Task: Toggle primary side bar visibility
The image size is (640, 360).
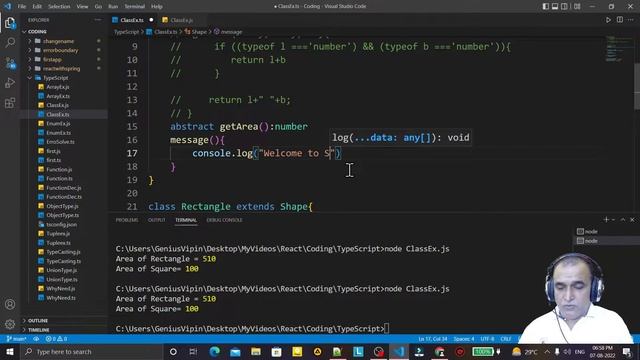Action: tap(546, 6)
